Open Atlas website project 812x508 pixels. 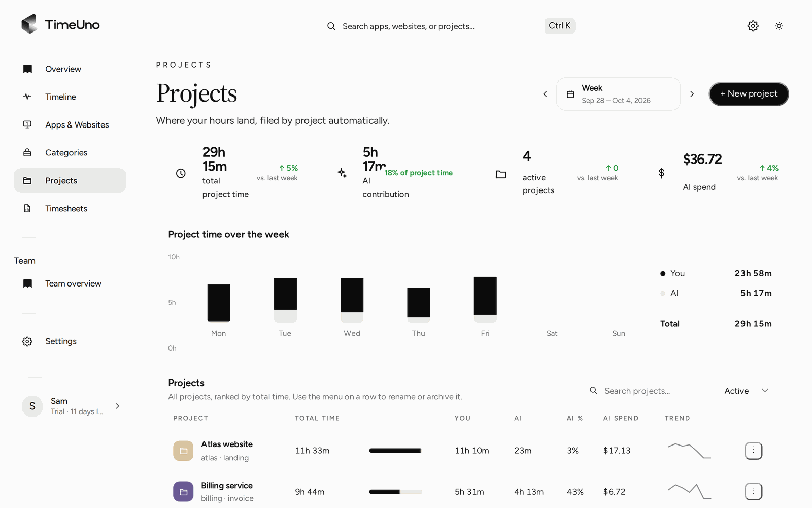click(x=227, y=444)
